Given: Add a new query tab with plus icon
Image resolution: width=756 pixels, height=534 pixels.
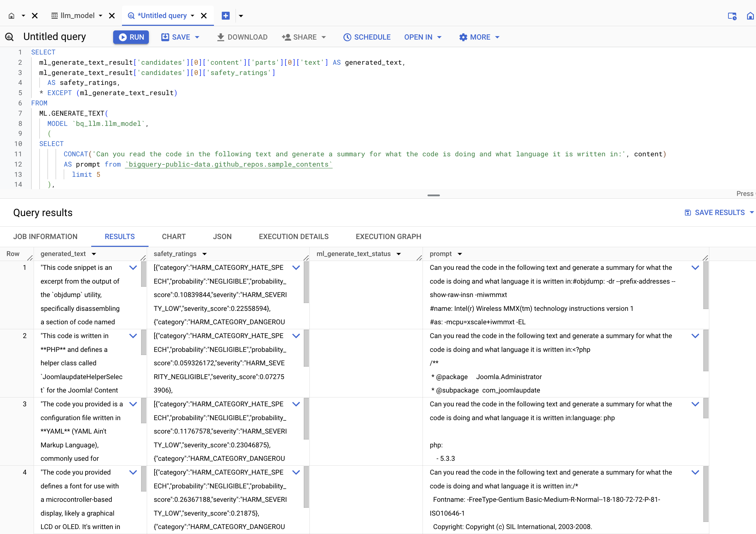Looking at the screenshot, I should [226, 16].
